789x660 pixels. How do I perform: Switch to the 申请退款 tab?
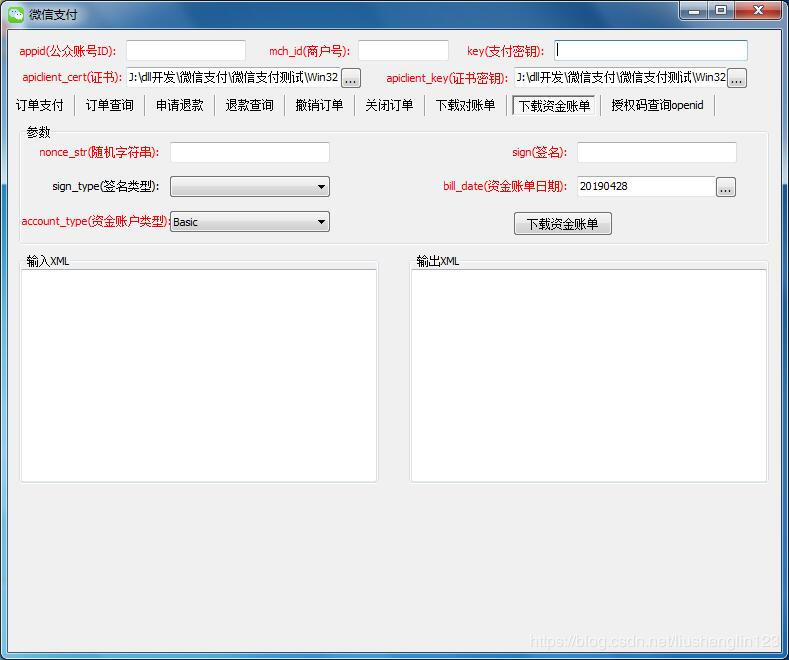pos(180,105)
